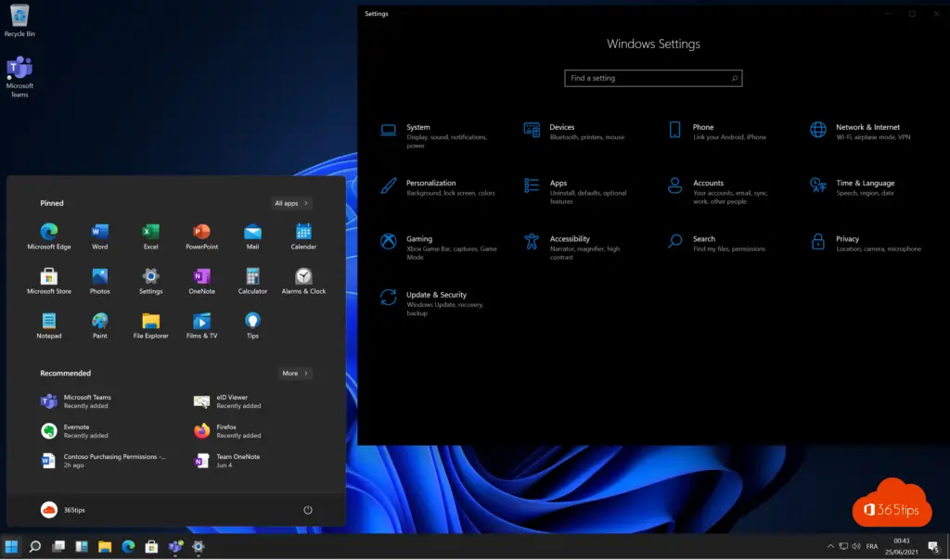Open the 365tips user account button

[63, 510]
